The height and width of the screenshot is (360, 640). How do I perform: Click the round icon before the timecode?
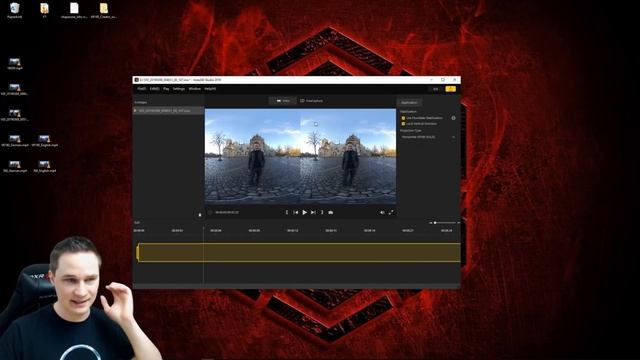(x=210, y=212)
